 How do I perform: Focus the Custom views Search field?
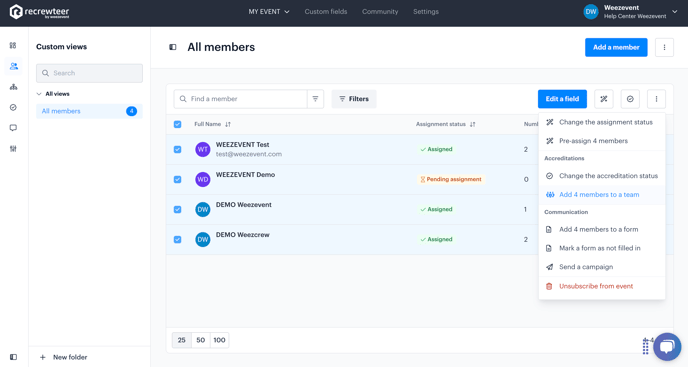[89, 73]
